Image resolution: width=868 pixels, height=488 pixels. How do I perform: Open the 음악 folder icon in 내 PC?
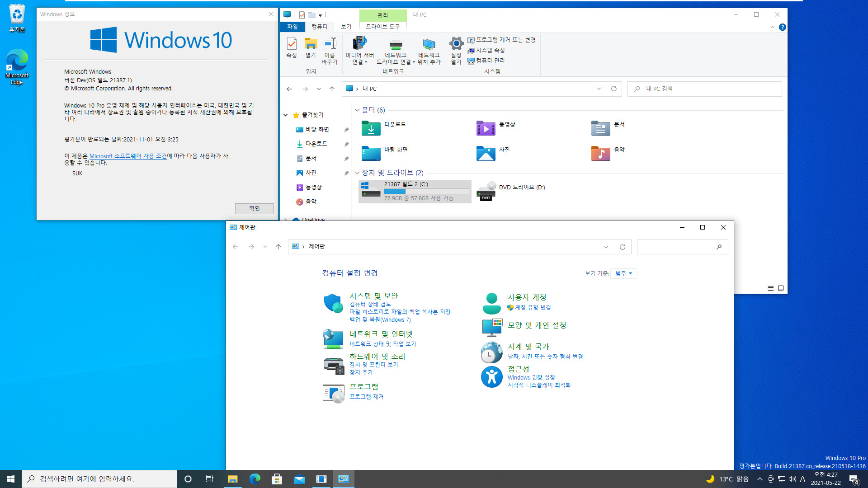coord(600,154)
